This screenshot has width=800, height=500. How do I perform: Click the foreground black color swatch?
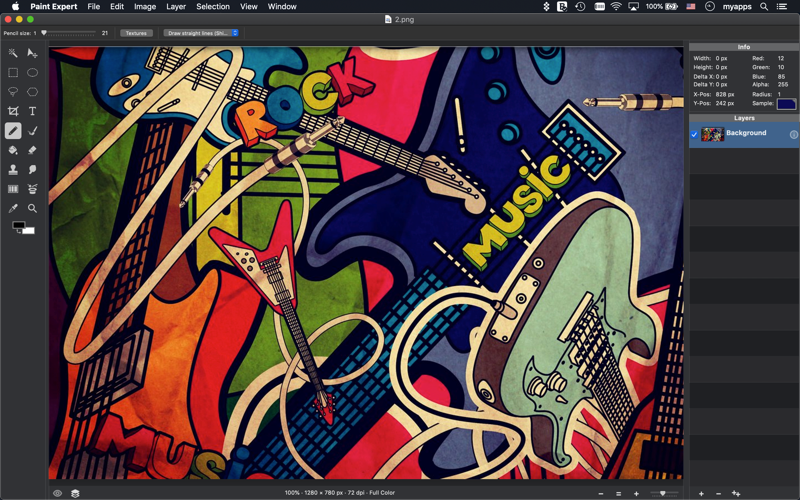(x=18, y=226)
